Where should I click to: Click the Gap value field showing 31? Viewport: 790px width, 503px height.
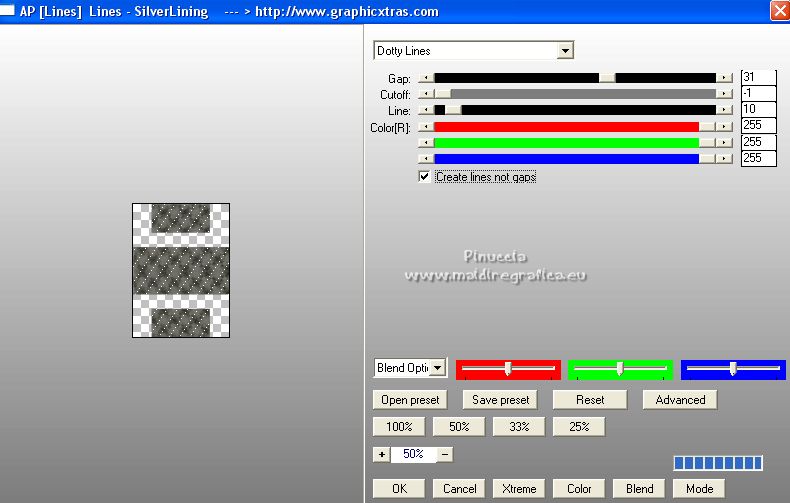759,77
